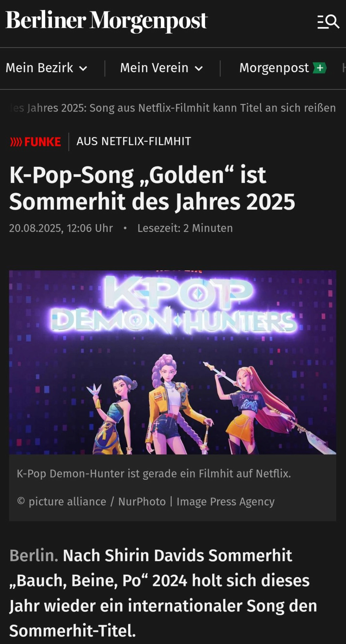Expand the Mein Bezirk chevron

pos(83,68)
